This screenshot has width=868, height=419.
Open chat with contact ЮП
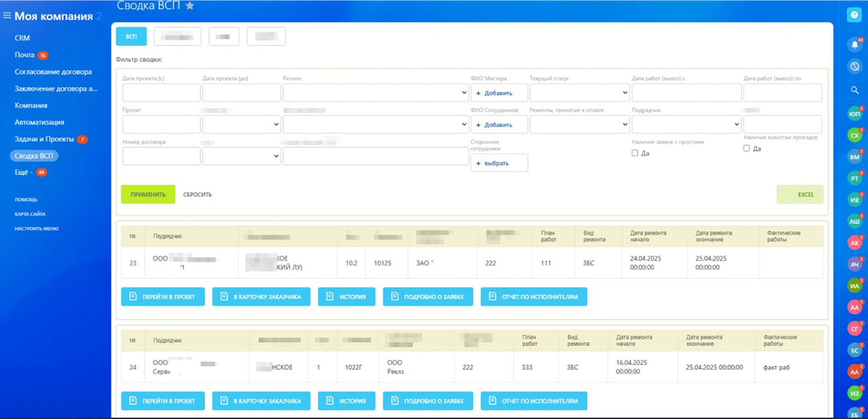(x=854, y=114)
